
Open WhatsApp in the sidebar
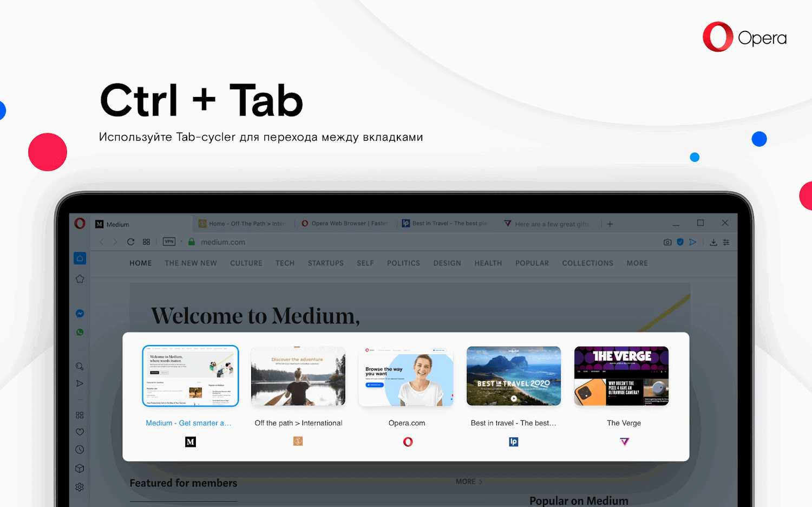pyautogui.click(x=80, y=332)
